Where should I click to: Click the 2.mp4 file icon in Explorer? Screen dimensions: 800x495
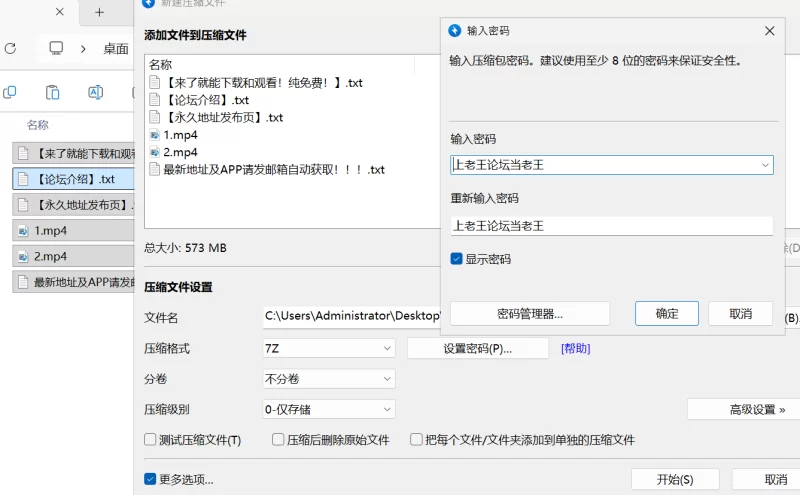pos(22,256)
